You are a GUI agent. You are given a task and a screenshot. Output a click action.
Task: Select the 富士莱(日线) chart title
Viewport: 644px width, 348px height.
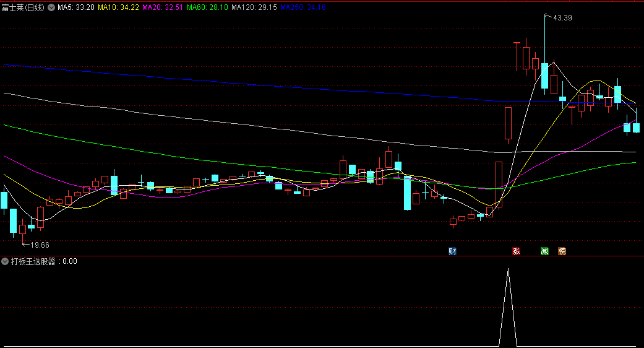tap(23, 7)
